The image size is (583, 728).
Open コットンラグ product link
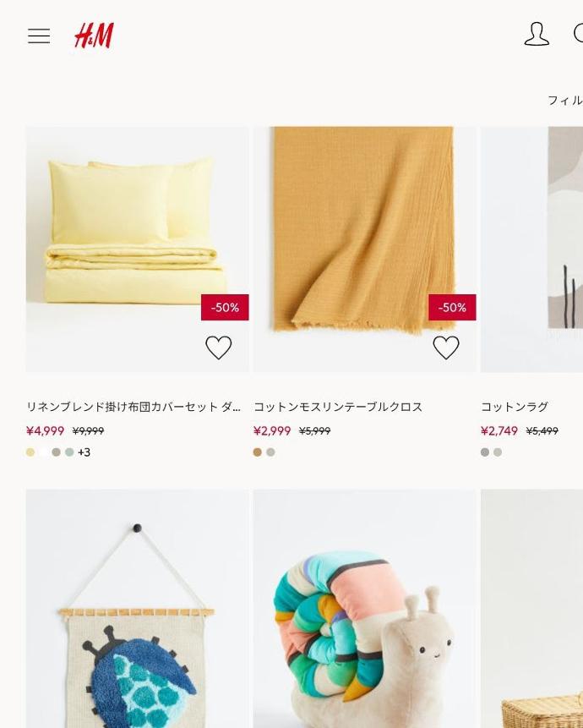coord(515,408)
